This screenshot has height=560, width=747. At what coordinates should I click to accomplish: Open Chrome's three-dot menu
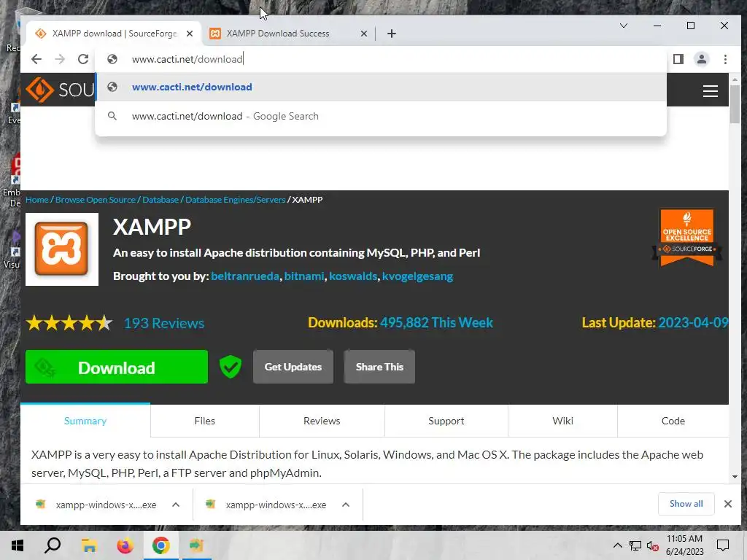click(725, 59)
